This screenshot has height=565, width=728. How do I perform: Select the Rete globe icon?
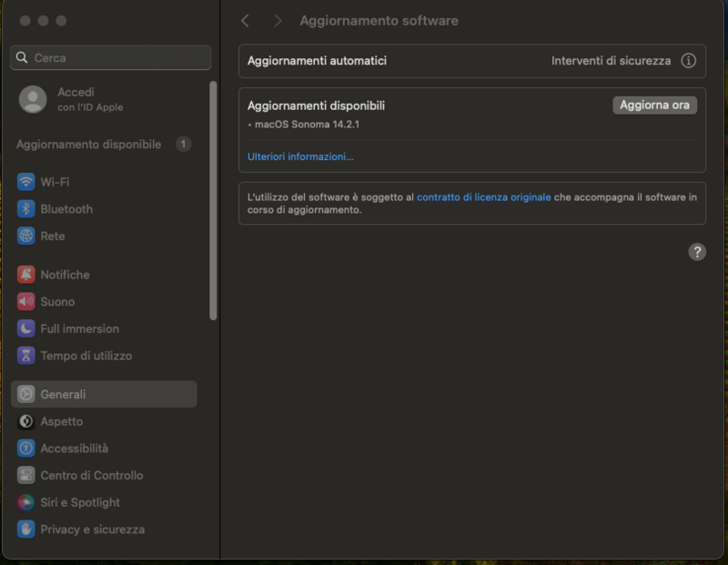click(x=26, y=237)
